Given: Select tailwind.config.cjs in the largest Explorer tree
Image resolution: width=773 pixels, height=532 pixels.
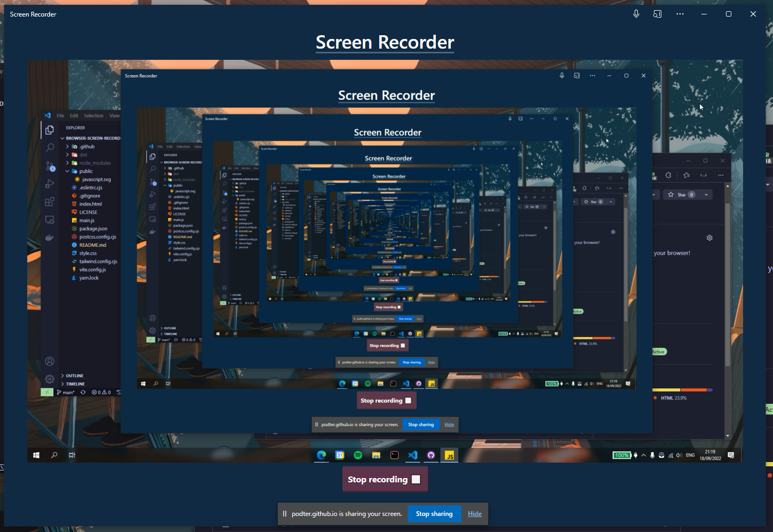Looking at the screenshot, I should [x=98, y=261].
